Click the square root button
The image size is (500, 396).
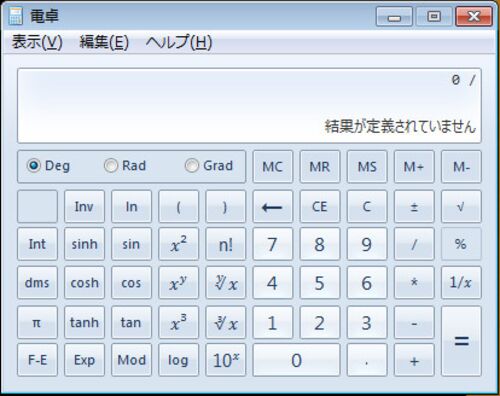(x=461, y=207)
